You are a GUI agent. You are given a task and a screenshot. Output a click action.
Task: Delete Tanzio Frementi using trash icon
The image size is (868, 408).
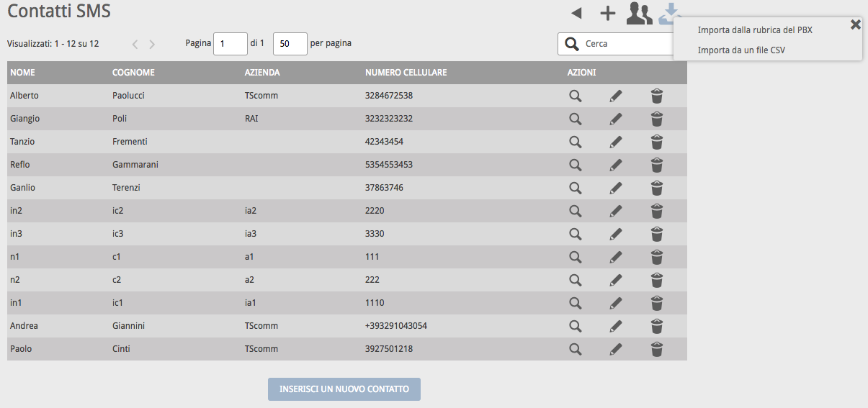[x=657, y=142]
